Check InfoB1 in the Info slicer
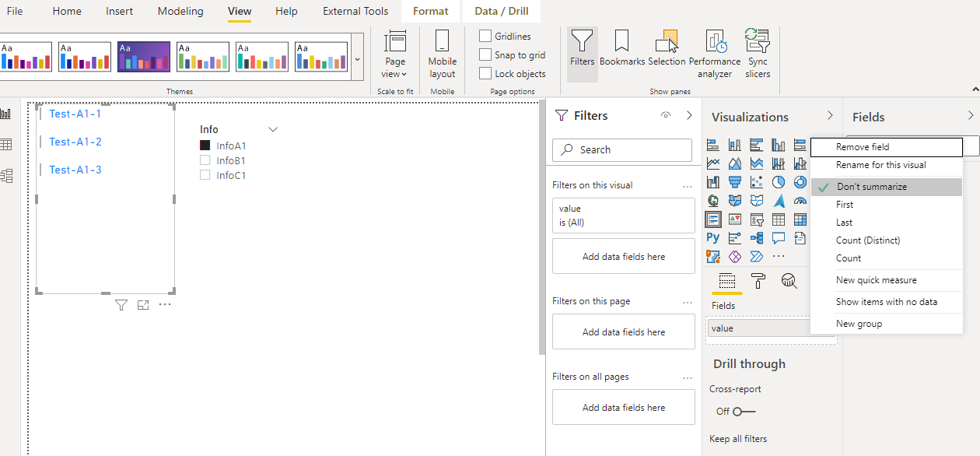Screen dimensions: 980x456 click(x=205, y=160)
